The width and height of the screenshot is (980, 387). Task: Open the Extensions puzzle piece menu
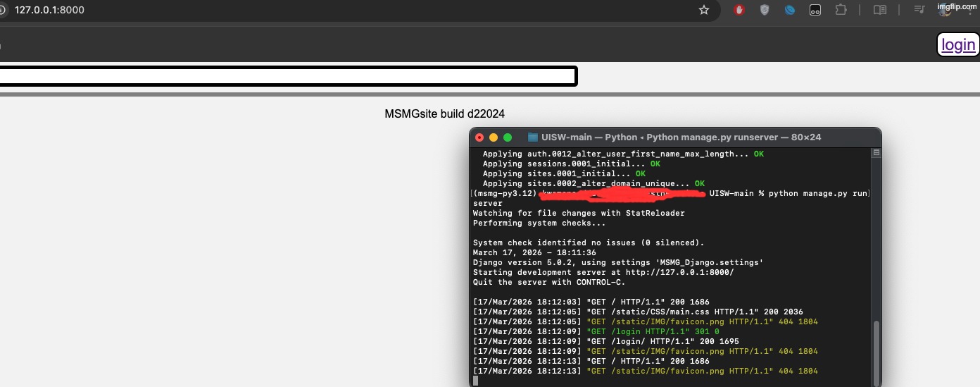841,10
